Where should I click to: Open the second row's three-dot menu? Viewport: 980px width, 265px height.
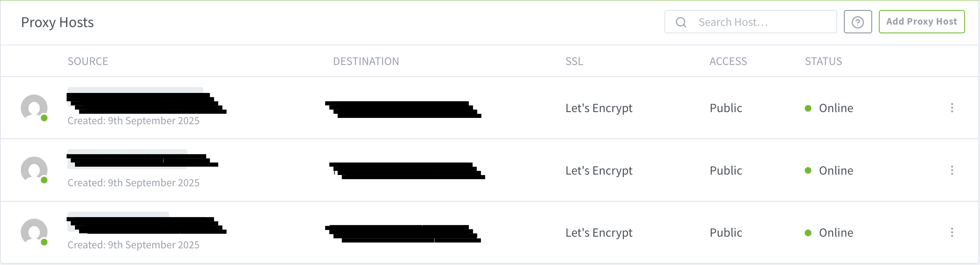click(952, 170)
